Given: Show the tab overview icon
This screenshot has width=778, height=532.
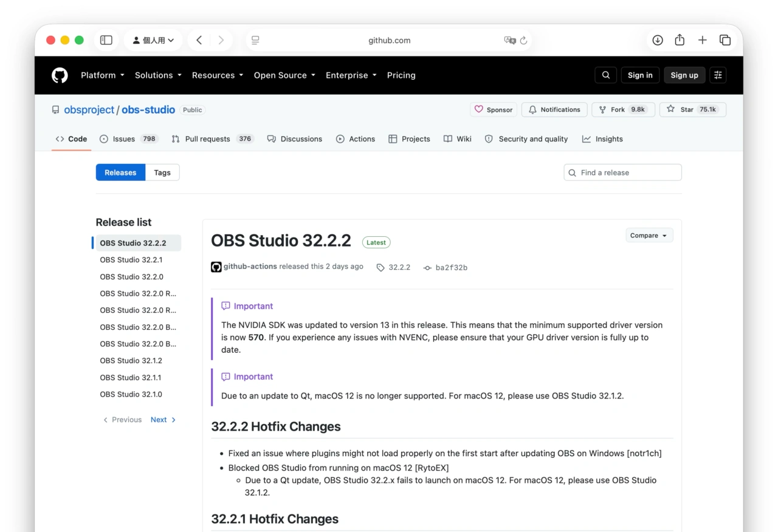Looking at the screenshot, I should (x=725, y=40).
